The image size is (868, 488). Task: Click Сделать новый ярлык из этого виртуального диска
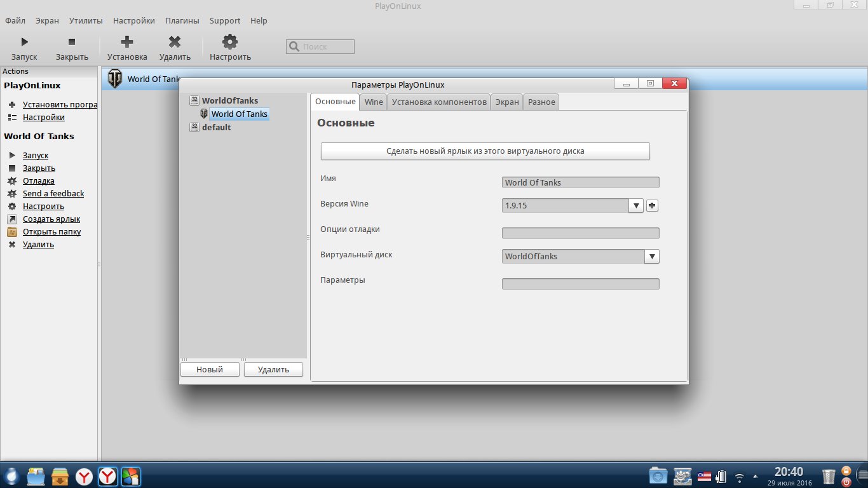point(485,151)
